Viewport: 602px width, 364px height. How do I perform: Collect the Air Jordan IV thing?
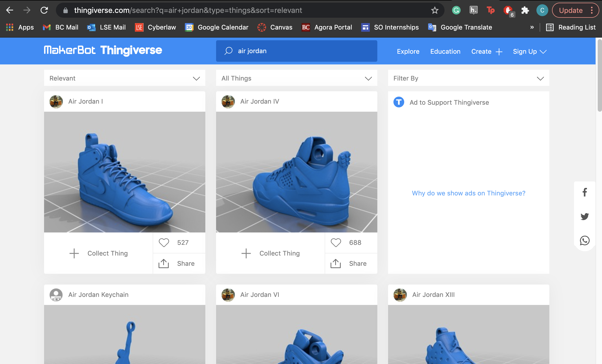[x=270, y=253]
